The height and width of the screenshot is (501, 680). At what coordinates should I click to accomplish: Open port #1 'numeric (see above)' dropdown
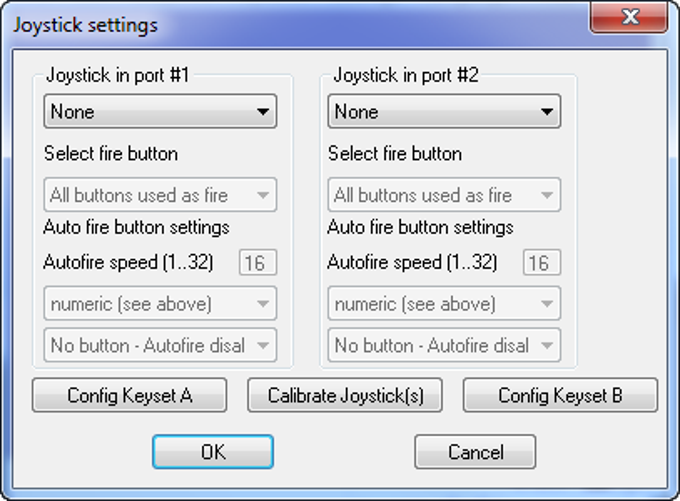160,304
